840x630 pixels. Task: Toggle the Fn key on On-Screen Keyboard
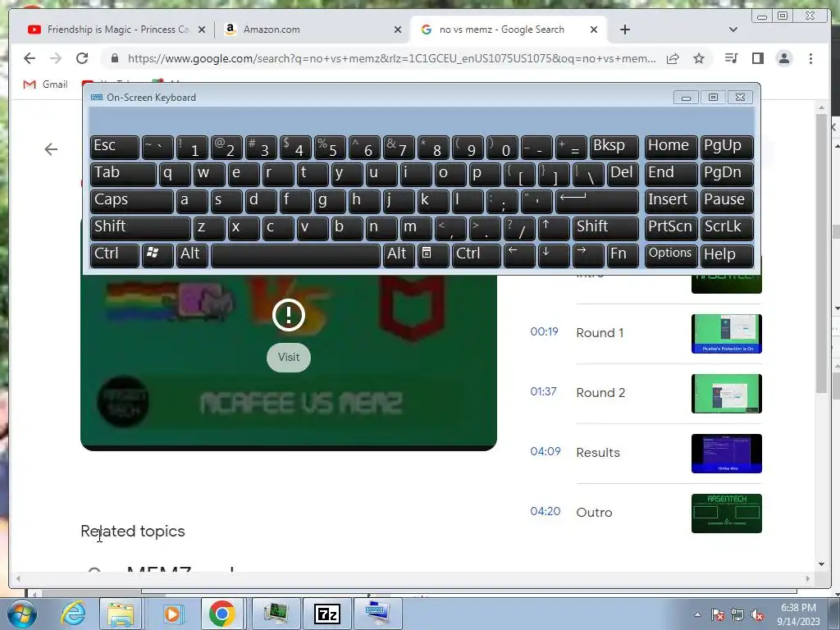[x=623, y=255]
